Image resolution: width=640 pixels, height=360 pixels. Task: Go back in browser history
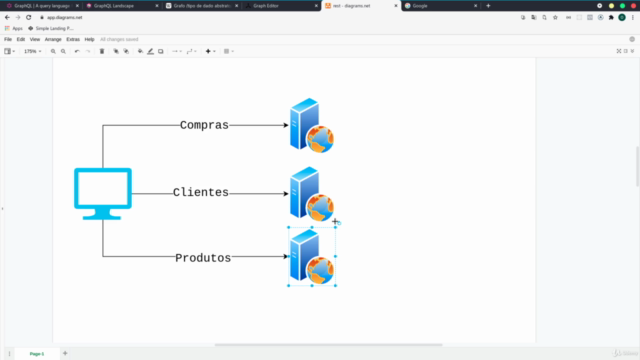[x=7, y=18]
